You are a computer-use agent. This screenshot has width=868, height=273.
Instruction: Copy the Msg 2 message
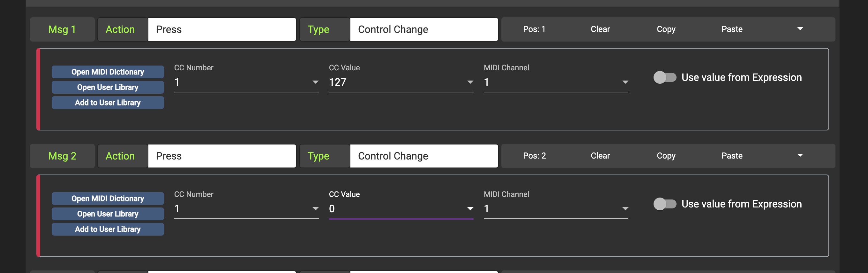tap(666, 156)
